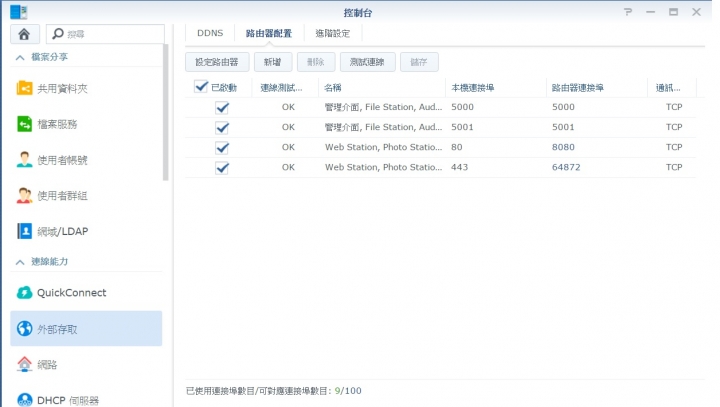Sort by 通訊 protocol column header
720x407 pixels.
point(672,87)
